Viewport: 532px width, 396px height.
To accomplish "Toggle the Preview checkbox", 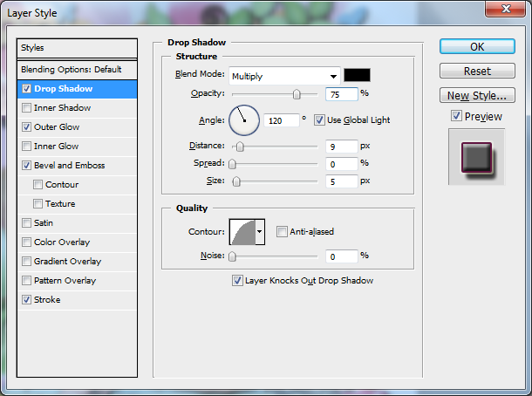I will click(x=456, y=116).
